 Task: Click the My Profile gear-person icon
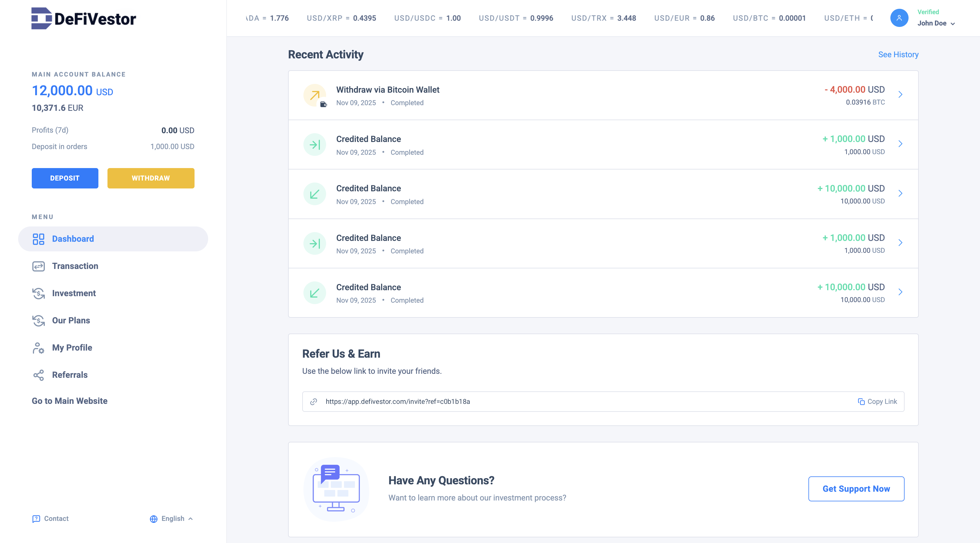[x=39, y=347]
